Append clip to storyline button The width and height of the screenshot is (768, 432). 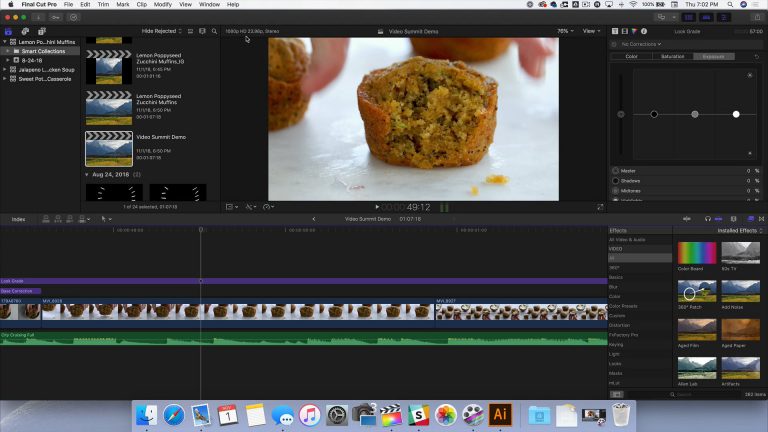click(70, 219)
